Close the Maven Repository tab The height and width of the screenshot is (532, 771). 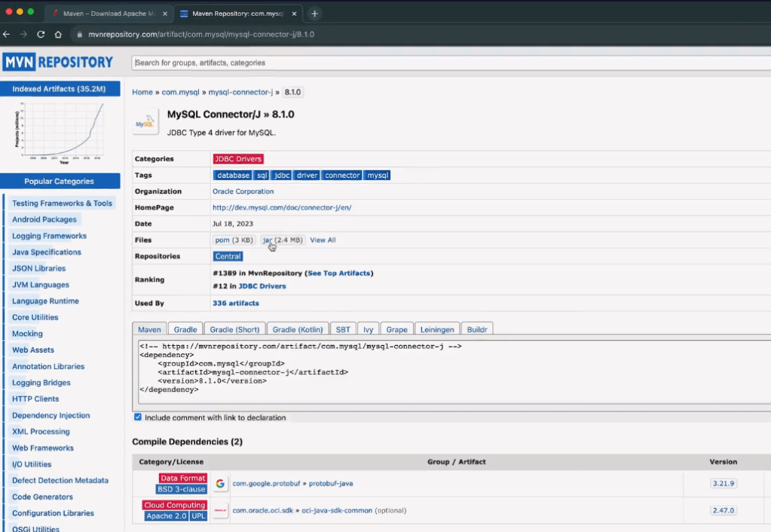(x=294, y=14)
